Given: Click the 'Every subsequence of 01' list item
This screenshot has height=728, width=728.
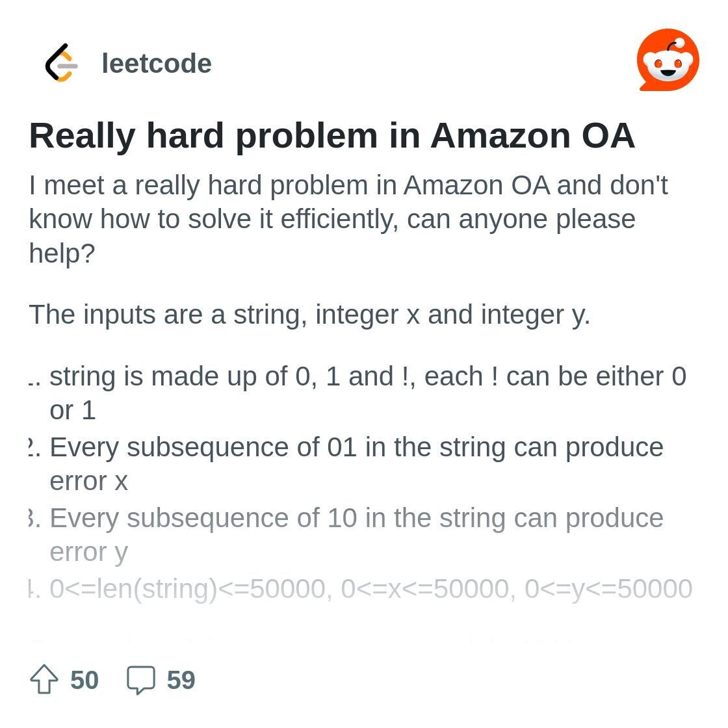Looking at the screenshot, I should (x=346, y=464).
